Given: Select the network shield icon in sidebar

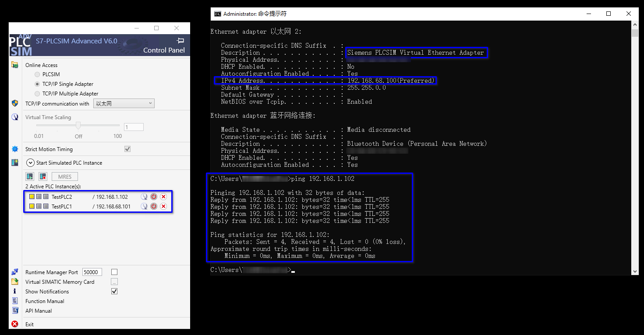Looking at the screenshot, I should [14, 103].
